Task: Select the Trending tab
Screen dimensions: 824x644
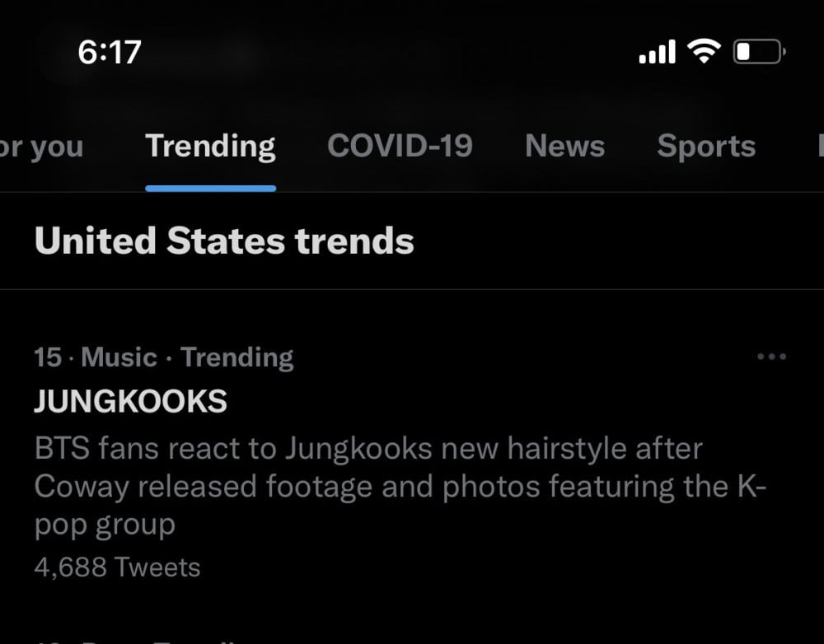Action: (210, 147)
